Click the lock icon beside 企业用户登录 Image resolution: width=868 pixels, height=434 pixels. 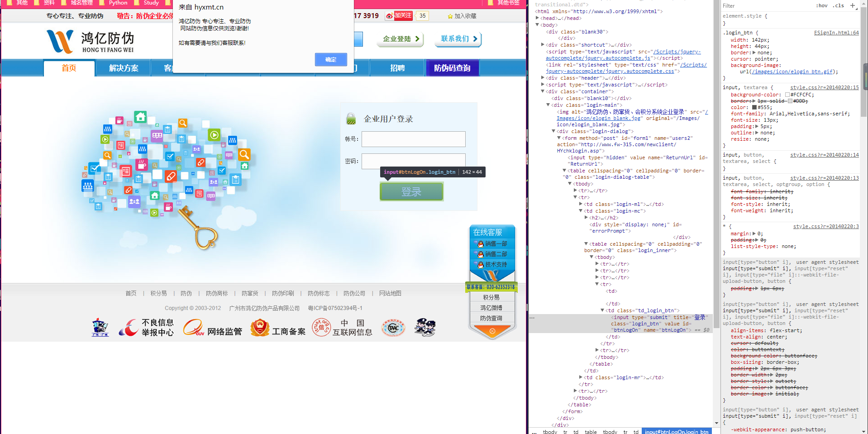351,119
